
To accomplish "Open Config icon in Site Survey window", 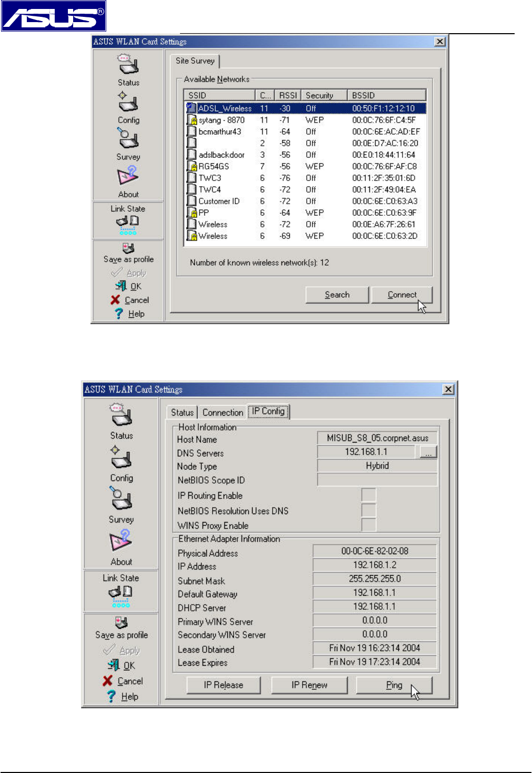I will coord(128,102).
